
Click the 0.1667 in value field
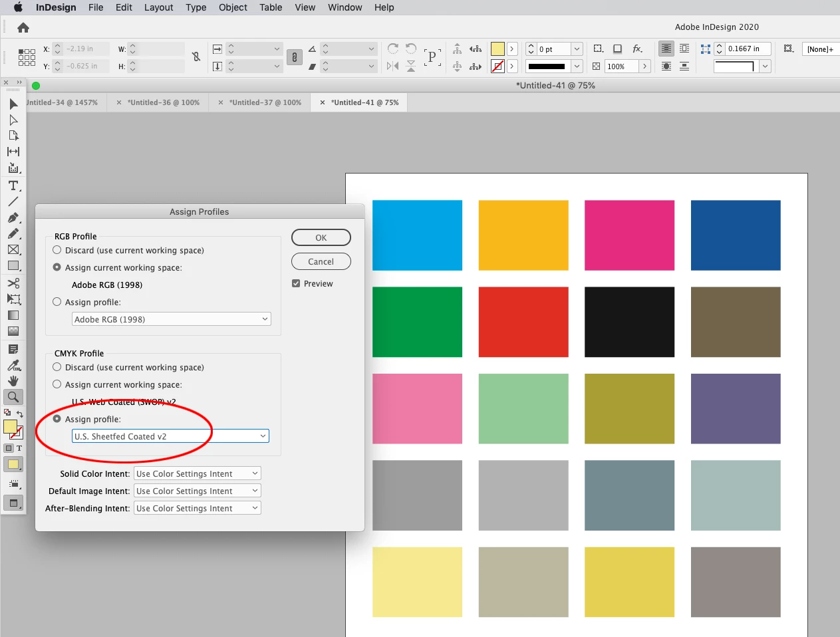(748, 49)
